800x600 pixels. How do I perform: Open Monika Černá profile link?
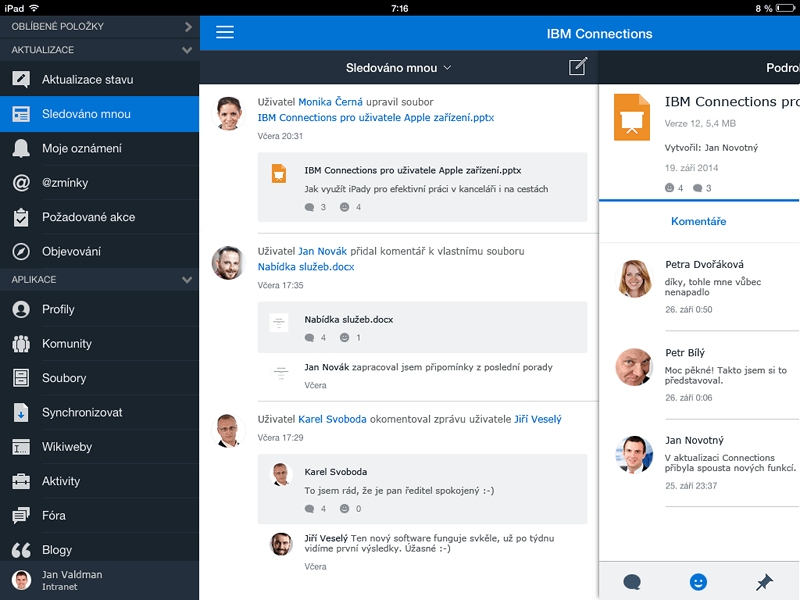330,102
